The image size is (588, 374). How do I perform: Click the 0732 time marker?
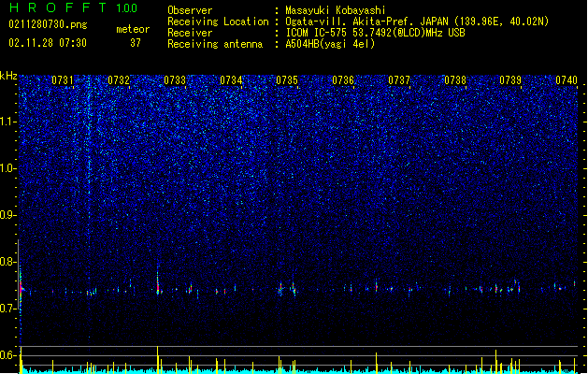(119, 80)
